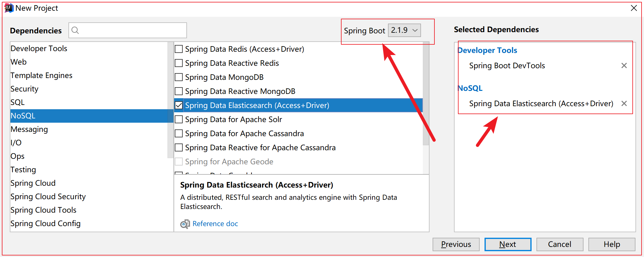Select the Messaging category
This screenshot has height=257, width=644.
click(89, 129)
